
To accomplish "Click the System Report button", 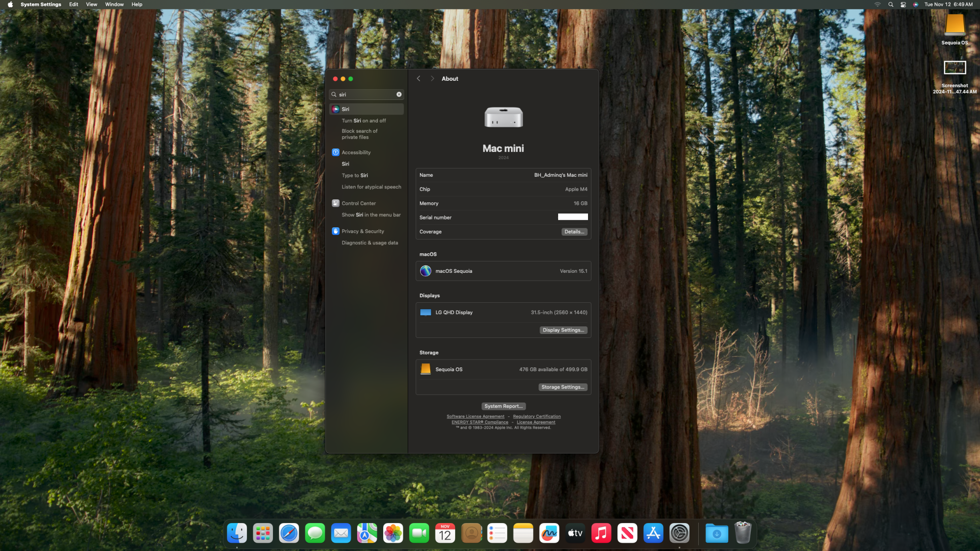I will (x=503, y=406).
